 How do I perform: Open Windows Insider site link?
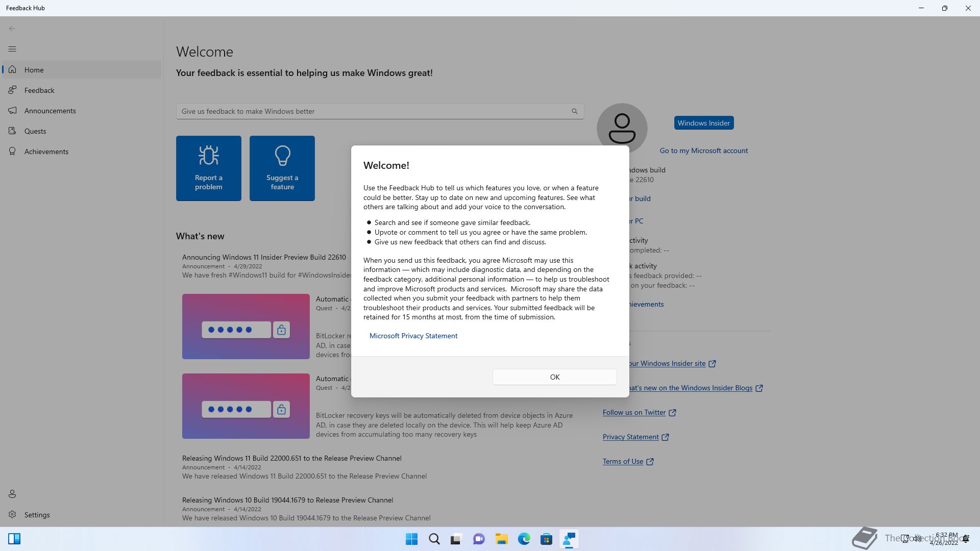pos(667,363)
